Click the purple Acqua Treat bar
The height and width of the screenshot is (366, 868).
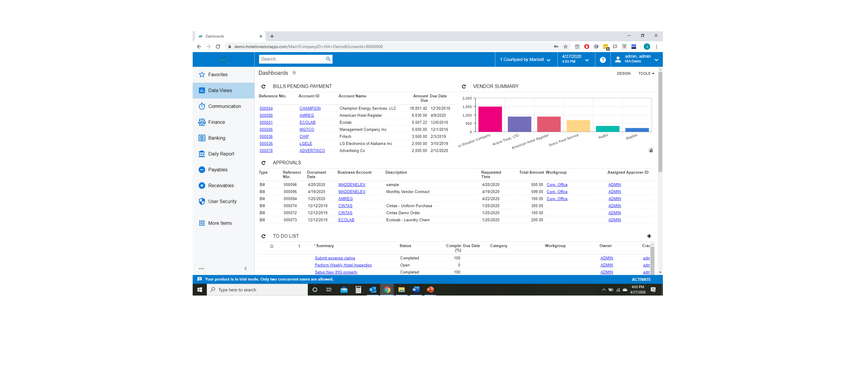tap(519, 124)
